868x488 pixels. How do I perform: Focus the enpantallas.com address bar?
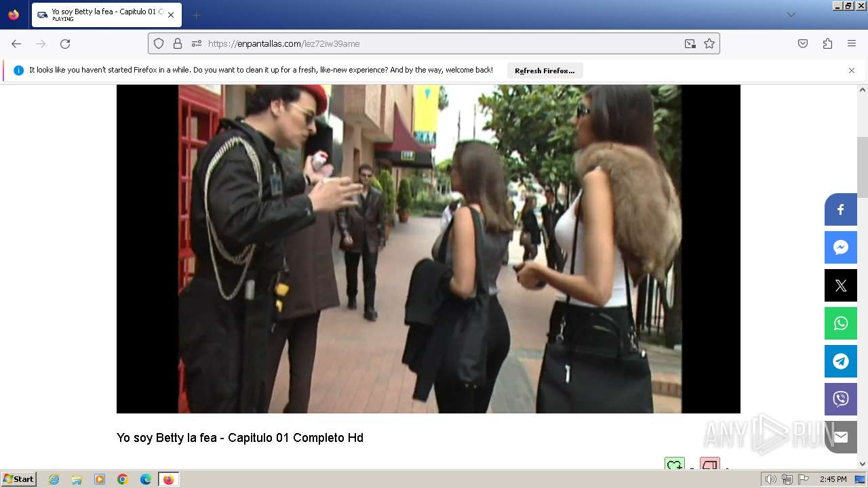coord(434,43)
